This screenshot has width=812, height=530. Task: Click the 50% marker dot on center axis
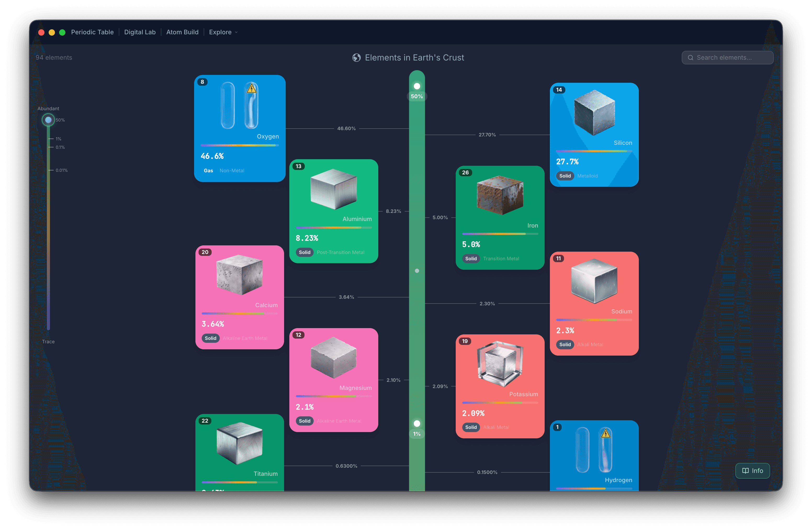417,86
